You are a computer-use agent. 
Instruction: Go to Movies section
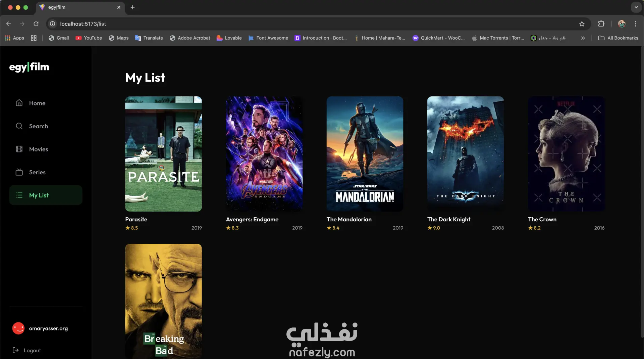46,149
